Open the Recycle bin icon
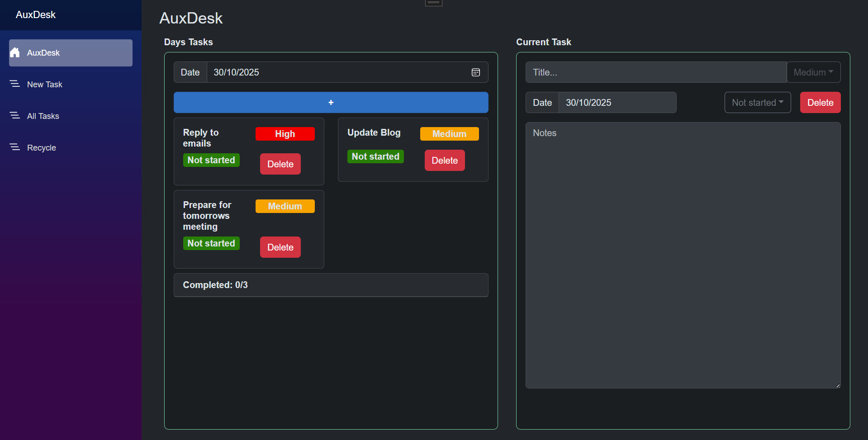 (x=15, y=147)
